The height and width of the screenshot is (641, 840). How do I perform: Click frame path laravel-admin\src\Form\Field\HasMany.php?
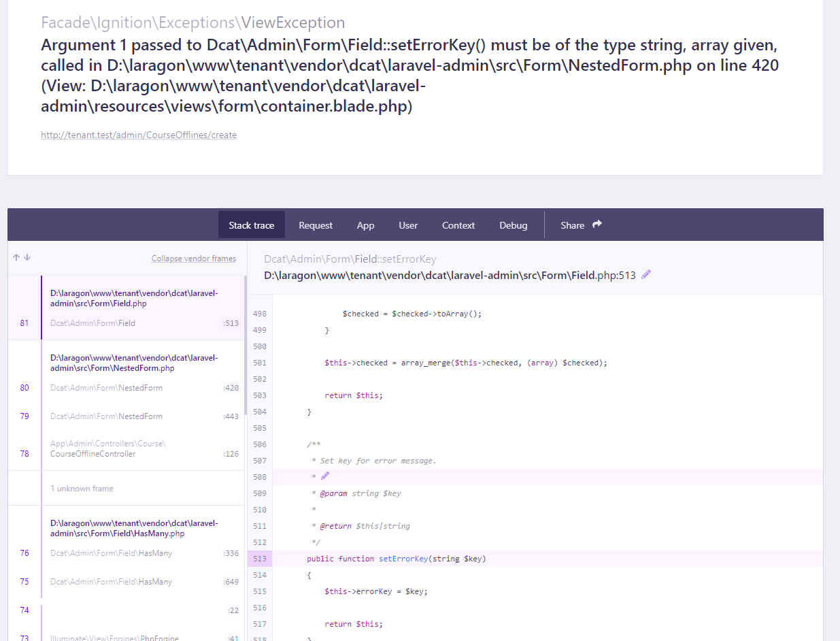(134, 528)
